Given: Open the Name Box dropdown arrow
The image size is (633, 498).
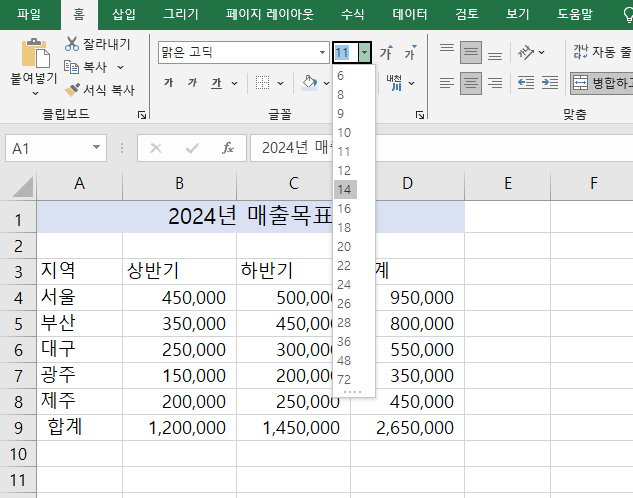Looking at the screenshot, I should coord(96,148).
